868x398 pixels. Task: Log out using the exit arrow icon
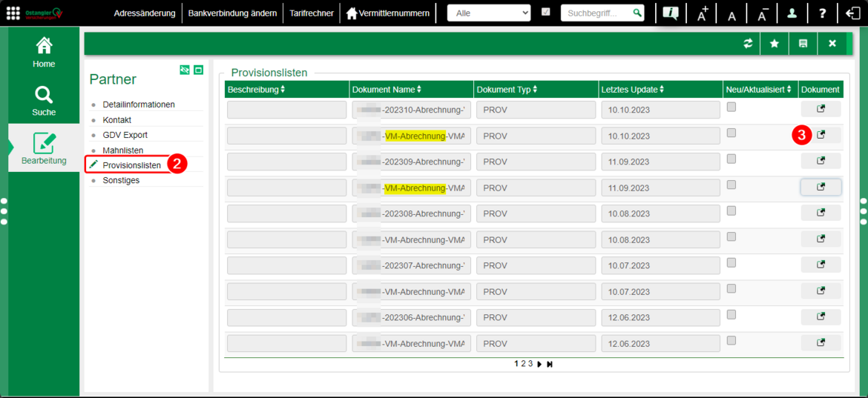coord(853,13)
